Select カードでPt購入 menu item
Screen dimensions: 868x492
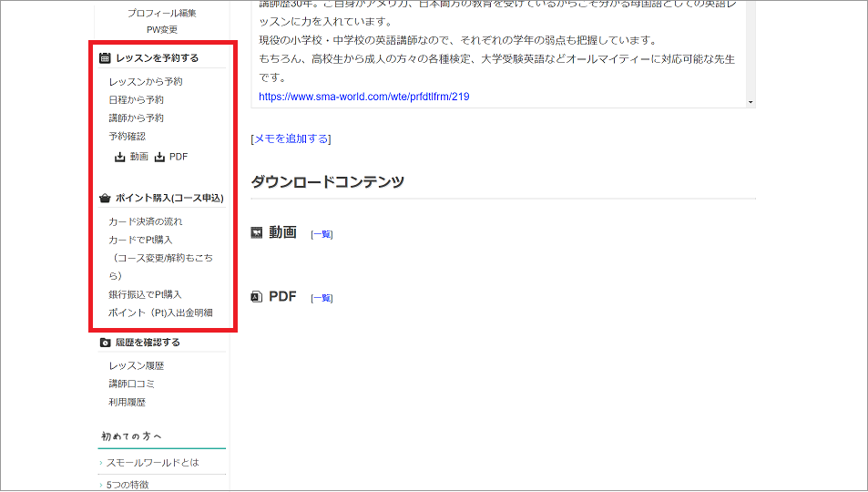pos(140,240)
